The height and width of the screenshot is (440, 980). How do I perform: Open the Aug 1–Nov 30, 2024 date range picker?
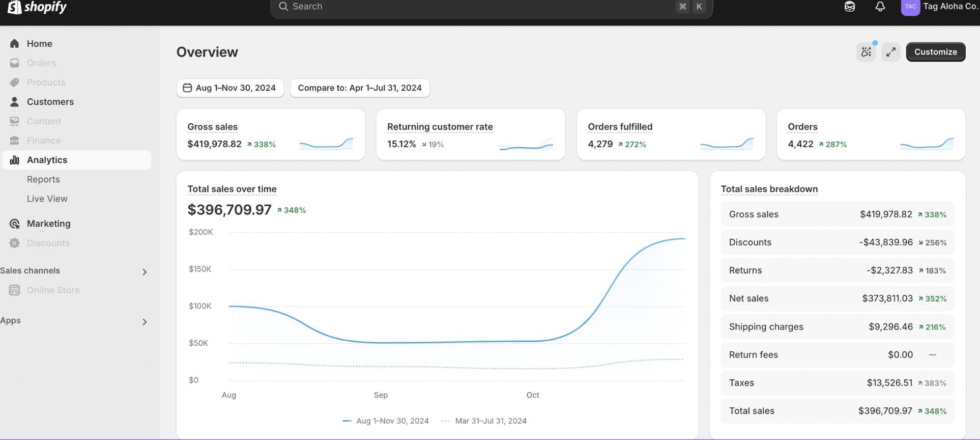pos(230,88)
